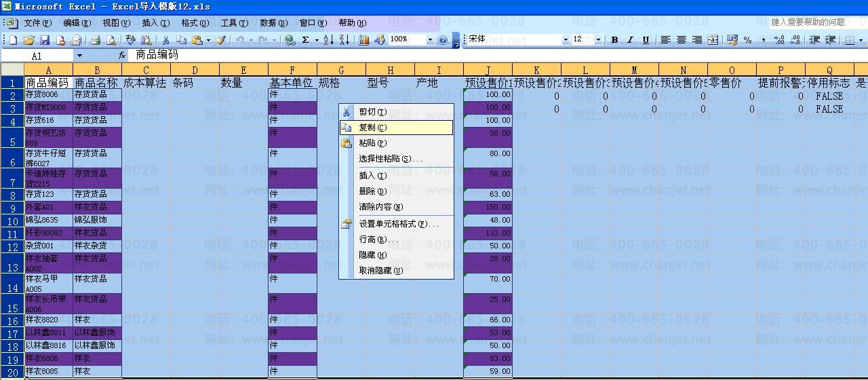Viewport: 868px width, 380px height.
Task: Click the AutoSum sigma icon
Action: point(306,41)
